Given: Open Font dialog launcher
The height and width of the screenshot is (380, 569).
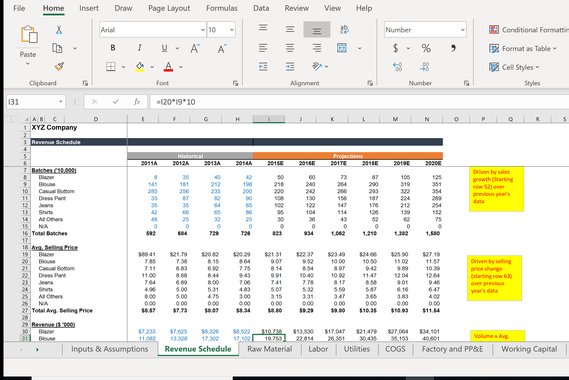Looking at the screenshot, I should [236, 83].
